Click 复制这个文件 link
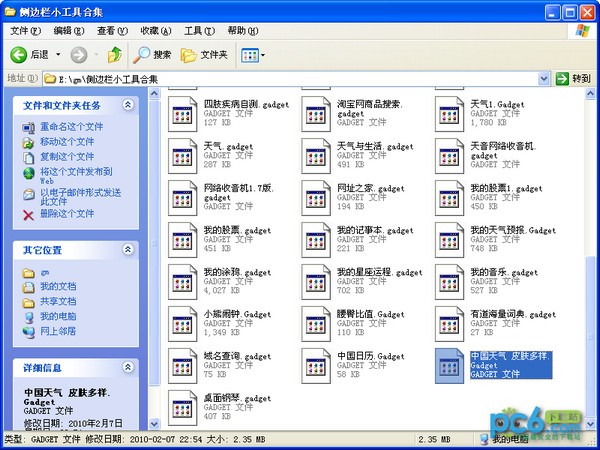Image resolution: width=600 pixels, height=450 pixels. (x=67, y=157)
